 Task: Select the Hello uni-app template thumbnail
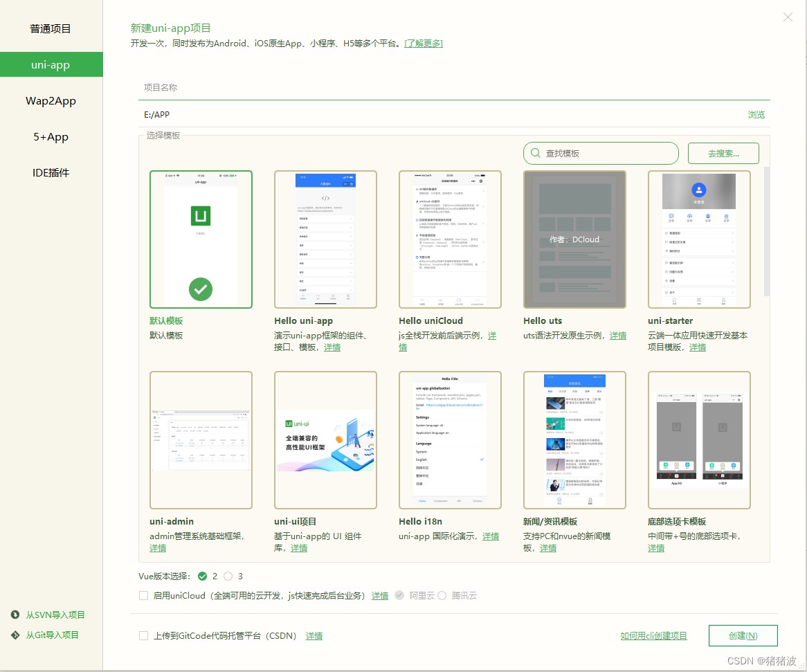(x=325, y=239)
